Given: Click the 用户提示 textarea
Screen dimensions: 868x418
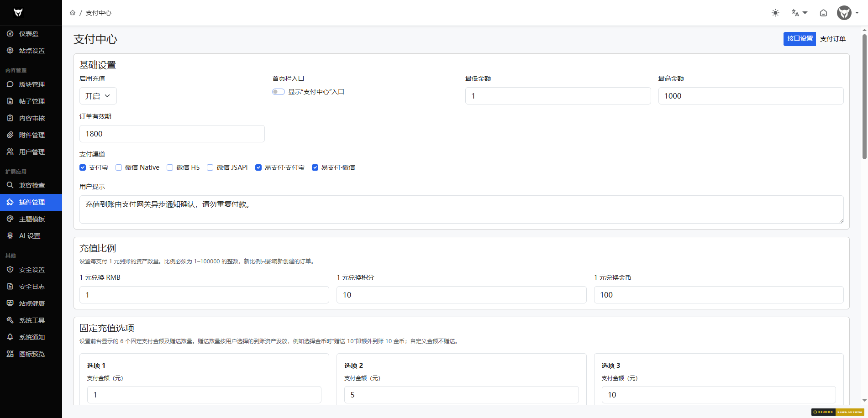Looking at the screenshot, I should 462,209.
